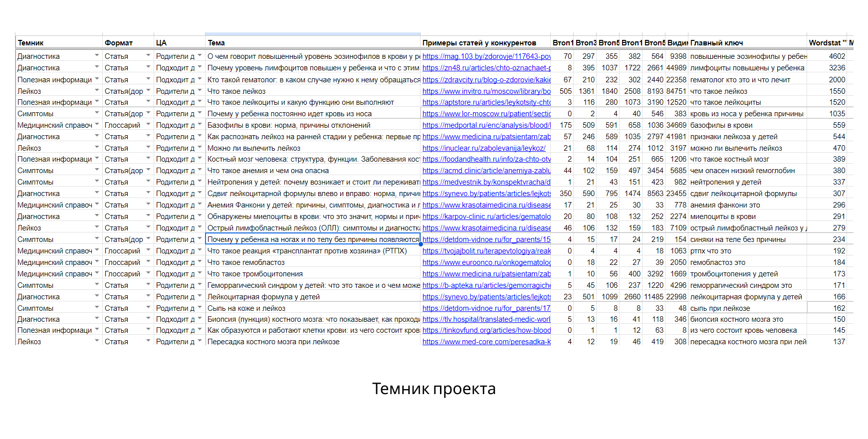This screenshot has height=439, width=868.
Task: Select the Тема column header
Action: pos(313,43)
